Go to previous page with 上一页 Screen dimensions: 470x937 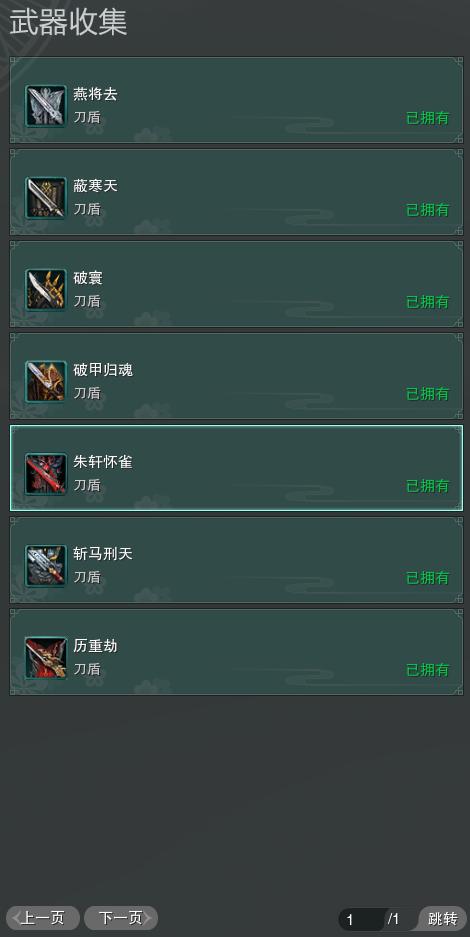click(x=42, y=918)
